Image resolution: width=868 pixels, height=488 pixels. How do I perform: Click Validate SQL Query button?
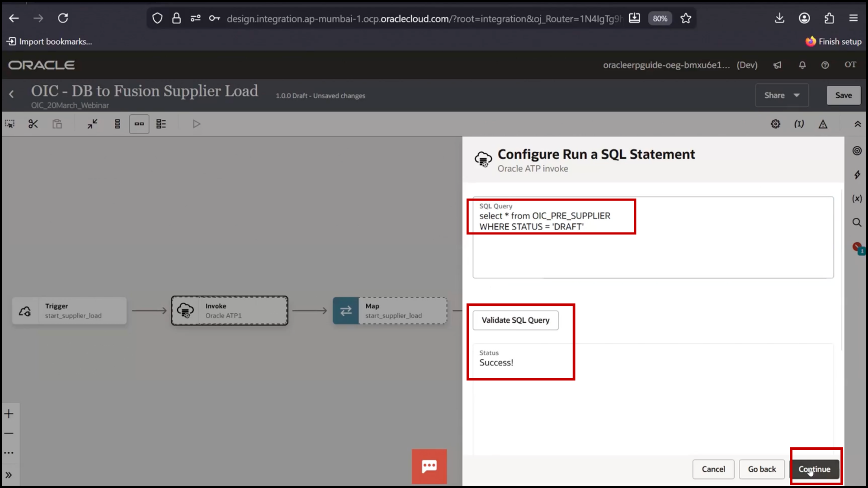515,320
